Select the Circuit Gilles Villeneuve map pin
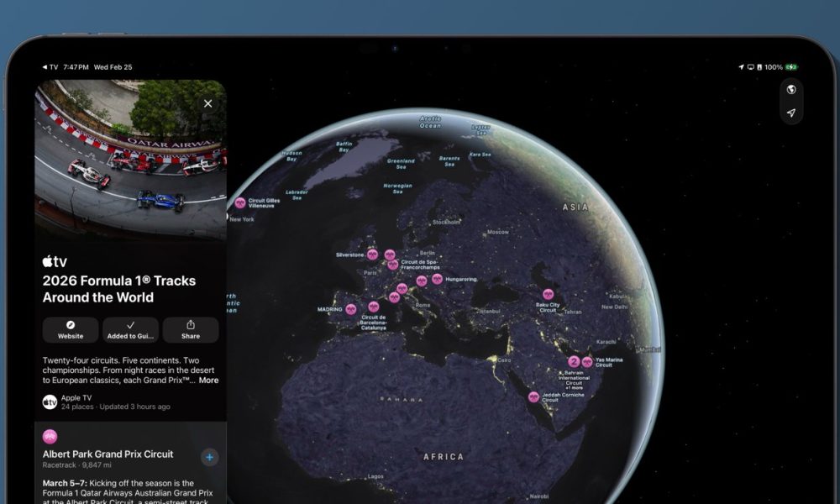840x504 pixels. click(240, 202)
